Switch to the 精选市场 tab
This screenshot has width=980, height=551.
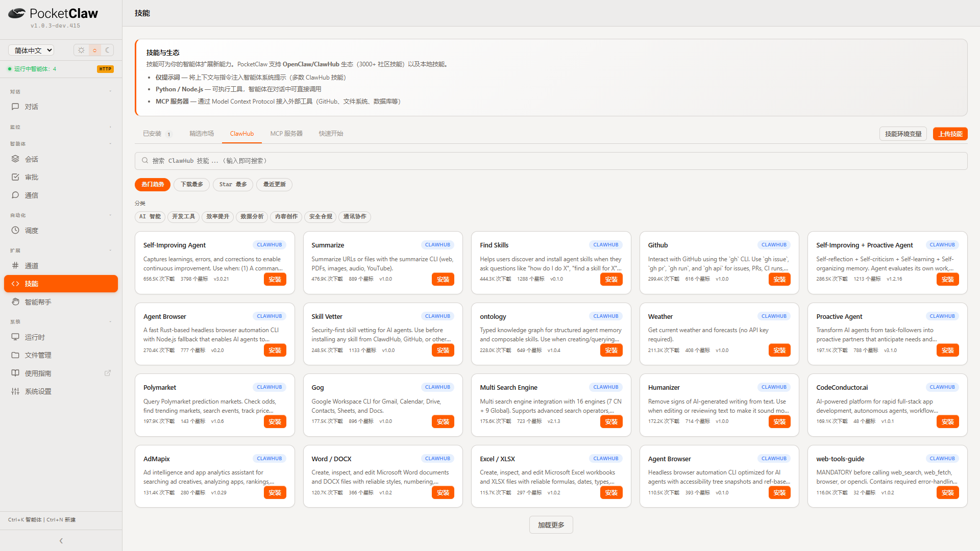202,134
